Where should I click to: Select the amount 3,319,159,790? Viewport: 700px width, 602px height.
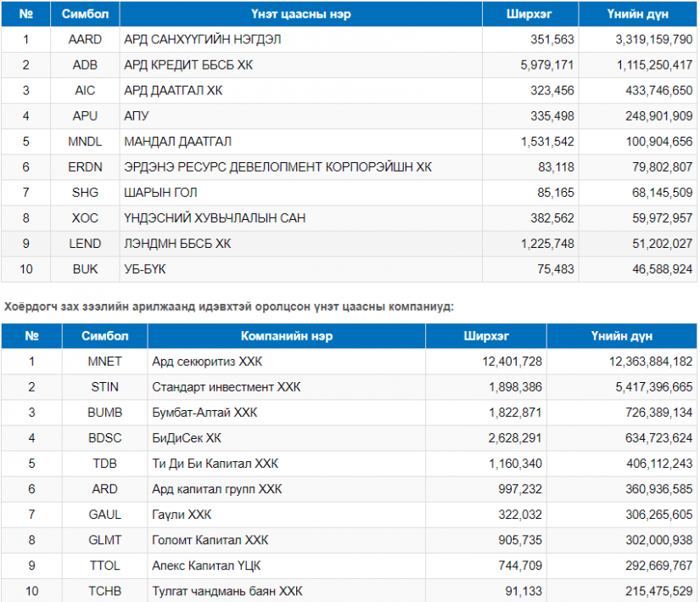tap(654, 39)
